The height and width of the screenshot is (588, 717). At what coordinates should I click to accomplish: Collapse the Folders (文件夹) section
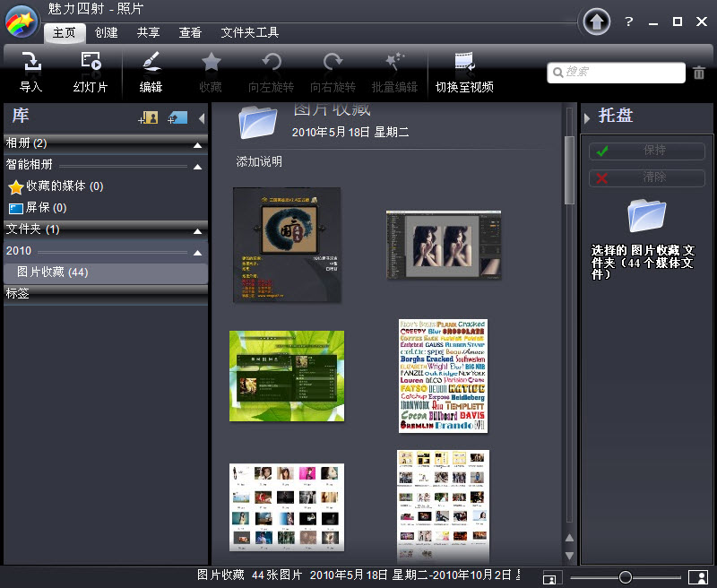point(197,230)
